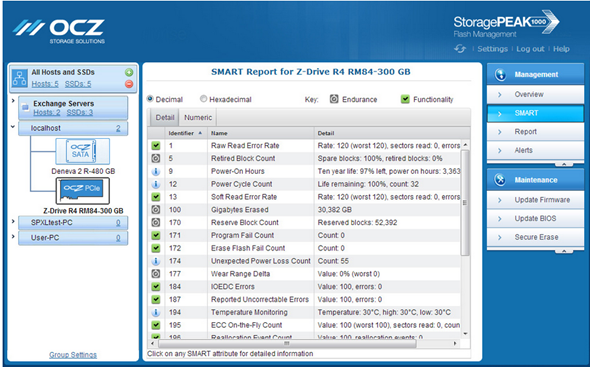
Task: Collapse the Management panel section
Action: coord(564,164)
